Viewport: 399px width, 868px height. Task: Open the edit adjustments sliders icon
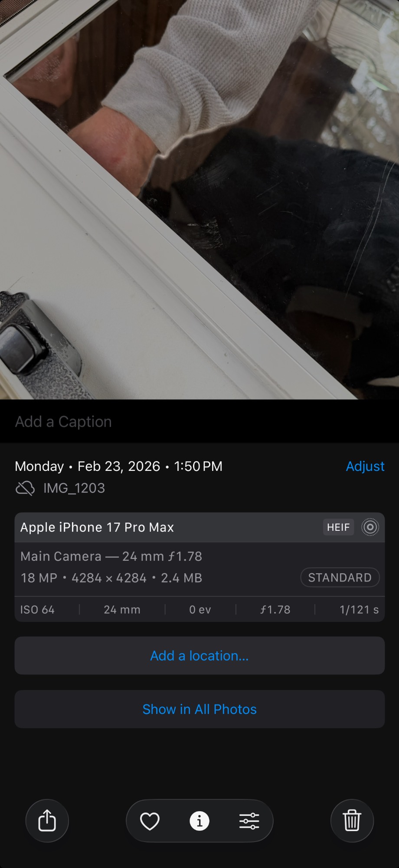(x=249, y=821)
